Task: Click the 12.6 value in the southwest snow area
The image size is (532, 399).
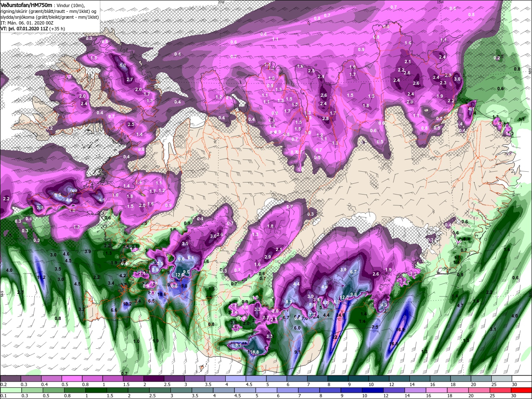Action: (x=180, y=275)
